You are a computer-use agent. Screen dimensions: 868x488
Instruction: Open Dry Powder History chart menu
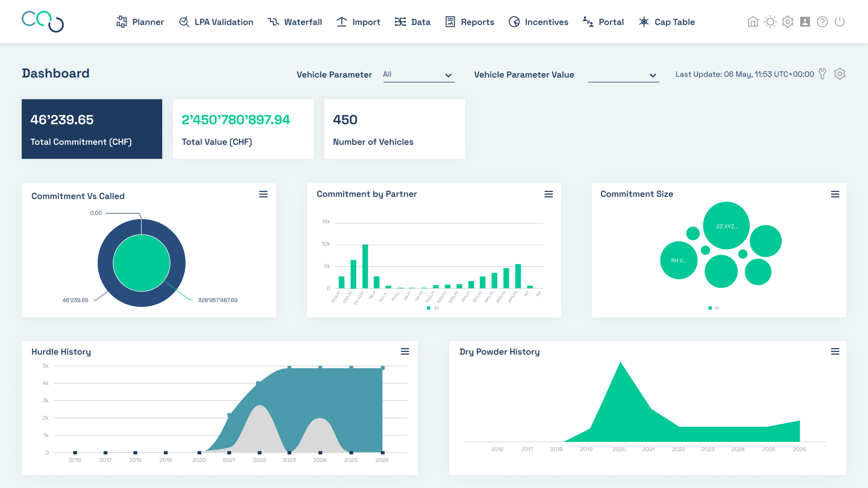[835, 351]
